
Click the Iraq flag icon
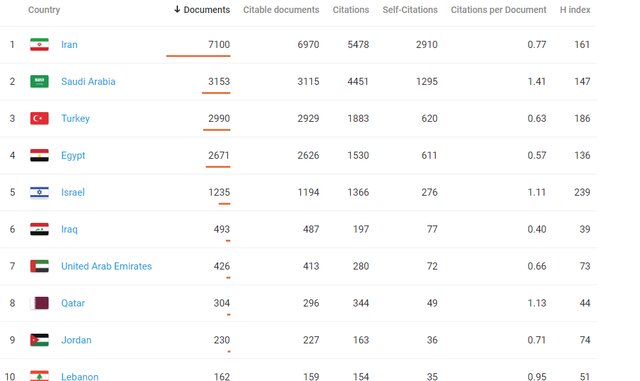(x=40, y=229)
